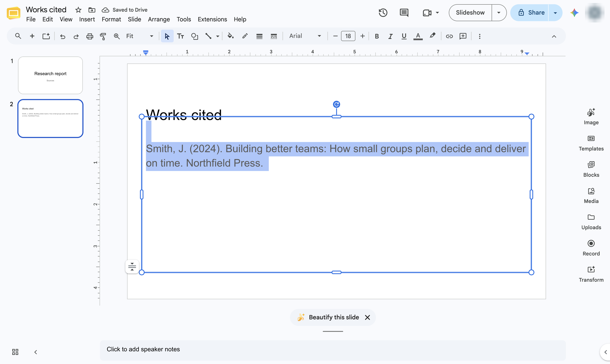Open the comments panel icon
This screenshot has width=610, height=364.
[404, 12]
